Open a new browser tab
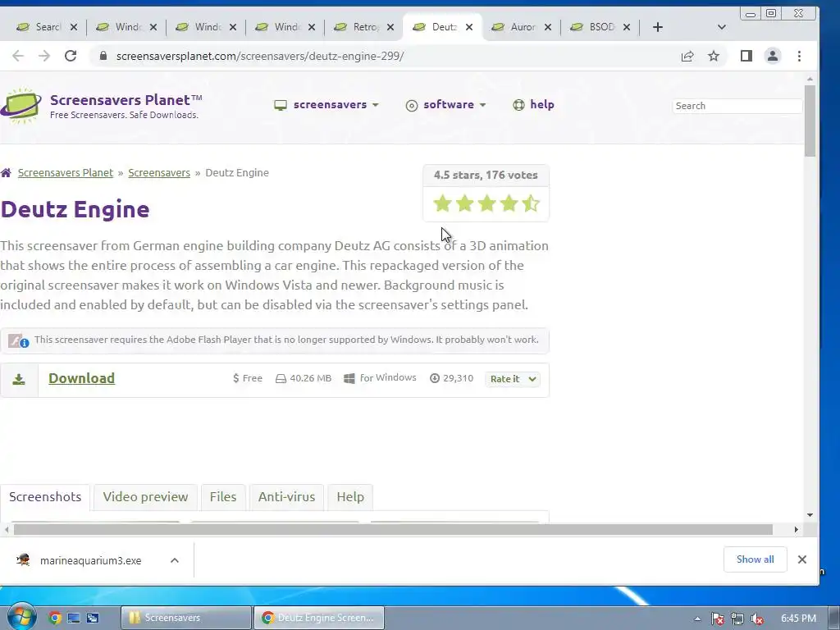Viewport: 840px width, 630px height. [658, 27]
